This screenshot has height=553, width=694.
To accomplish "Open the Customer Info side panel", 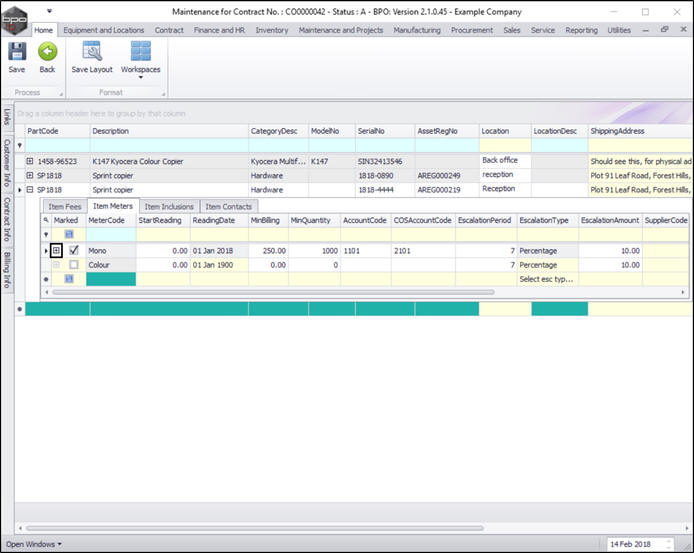I will tap(6, 162).
